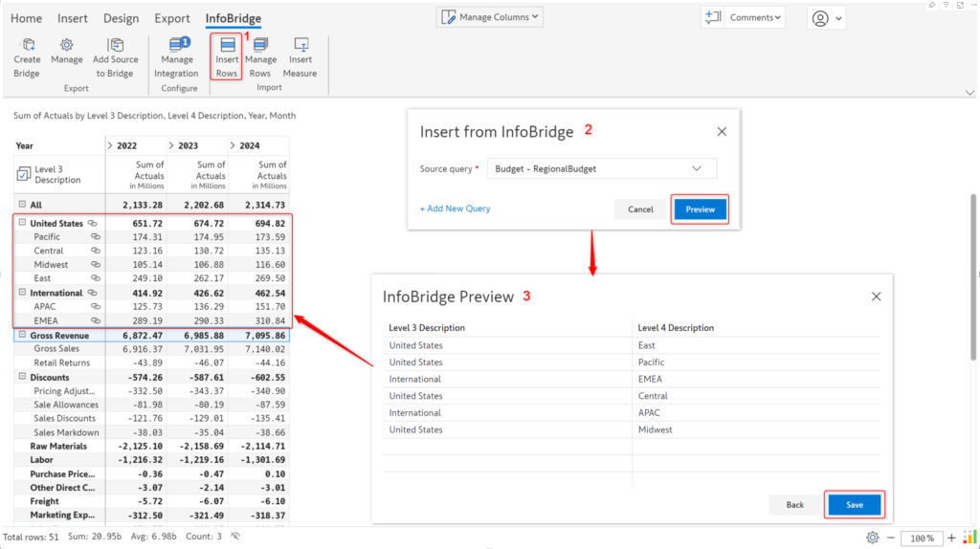Collapse the International group
Viewport: 980px width, 549px height.
(x=22, y=292)
